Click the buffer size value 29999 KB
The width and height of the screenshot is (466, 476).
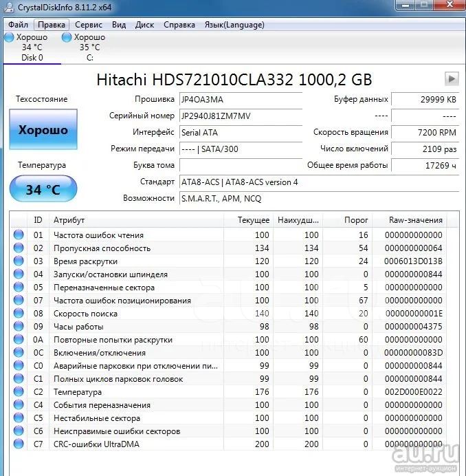click(x=425, y=99)
